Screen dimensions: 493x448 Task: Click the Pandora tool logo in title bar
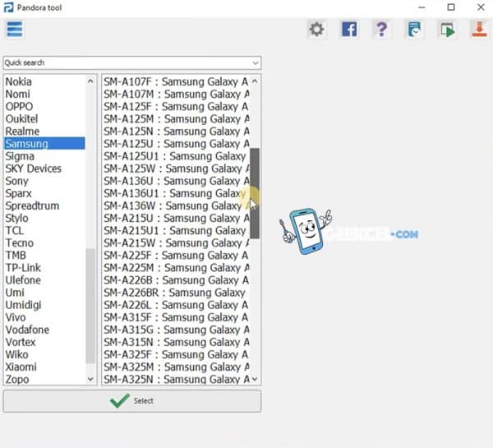[x=8, y=7]
